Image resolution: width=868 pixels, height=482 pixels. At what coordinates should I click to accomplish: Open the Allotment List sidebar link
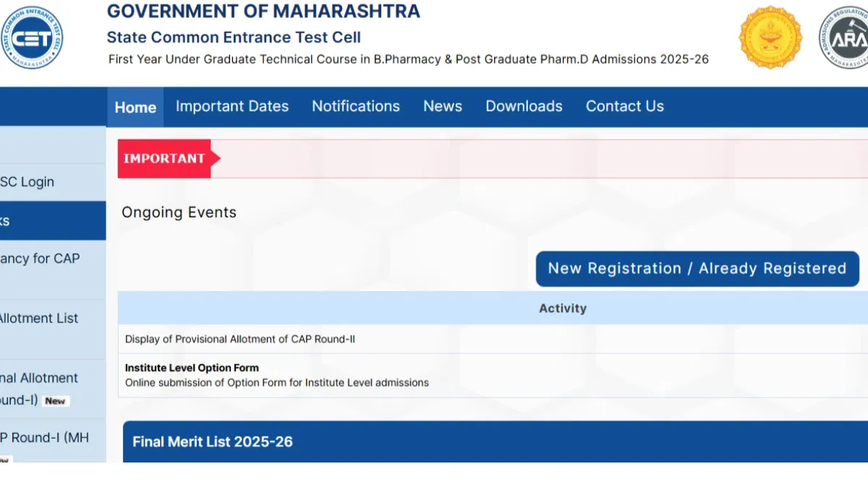pos(39,318)
